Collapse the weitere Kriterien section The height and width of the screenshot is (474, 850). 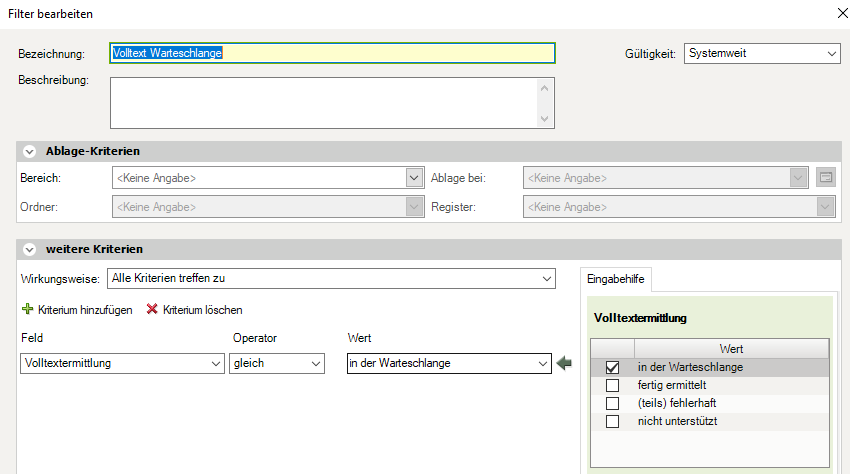click(x=29, y=249)
